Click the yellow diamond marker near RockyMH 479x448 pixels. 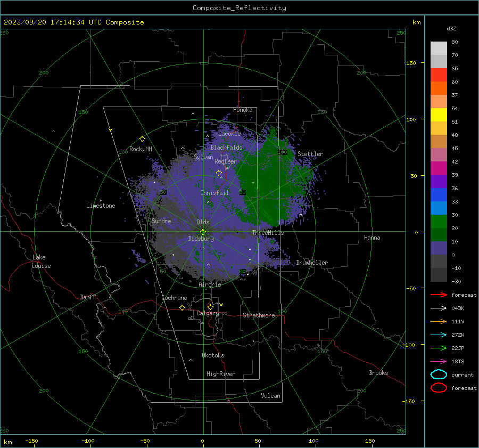142,139
